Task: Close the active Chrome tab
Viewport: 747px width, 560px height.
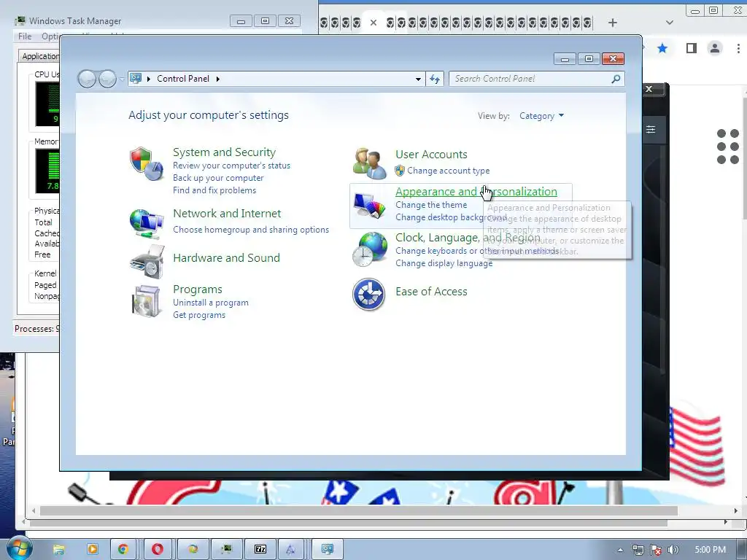Action: coord(373,23)
